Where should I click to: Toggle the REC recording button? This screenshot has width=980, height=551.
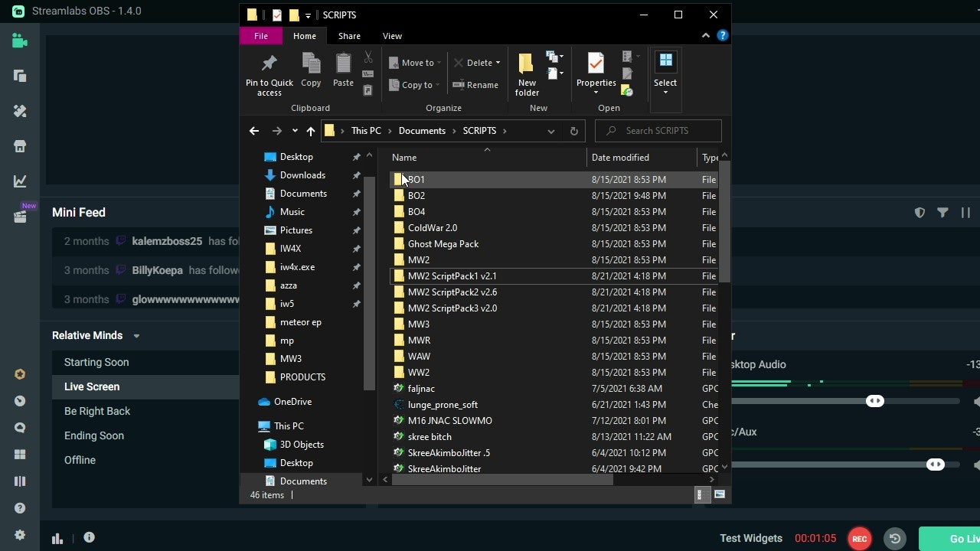point(860,539)
